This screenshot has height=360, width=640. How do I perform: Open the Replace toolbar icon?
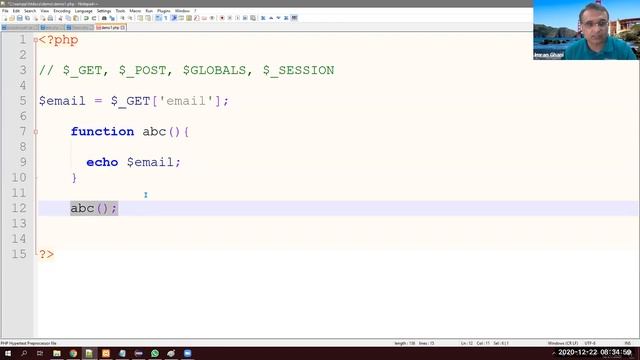coord(112,18)
